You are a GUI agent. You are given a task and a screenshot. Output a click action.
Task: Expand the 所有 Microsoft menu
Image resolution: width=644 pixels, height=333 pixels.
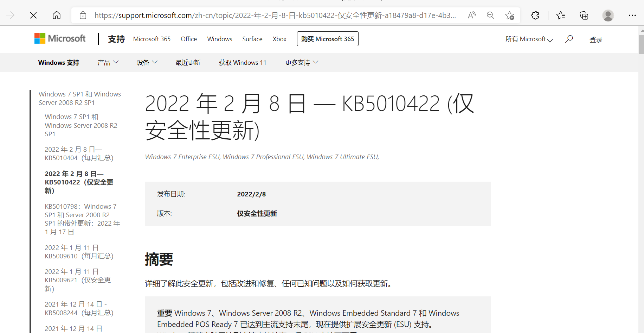pyautogui.click(x=529, y=39)
